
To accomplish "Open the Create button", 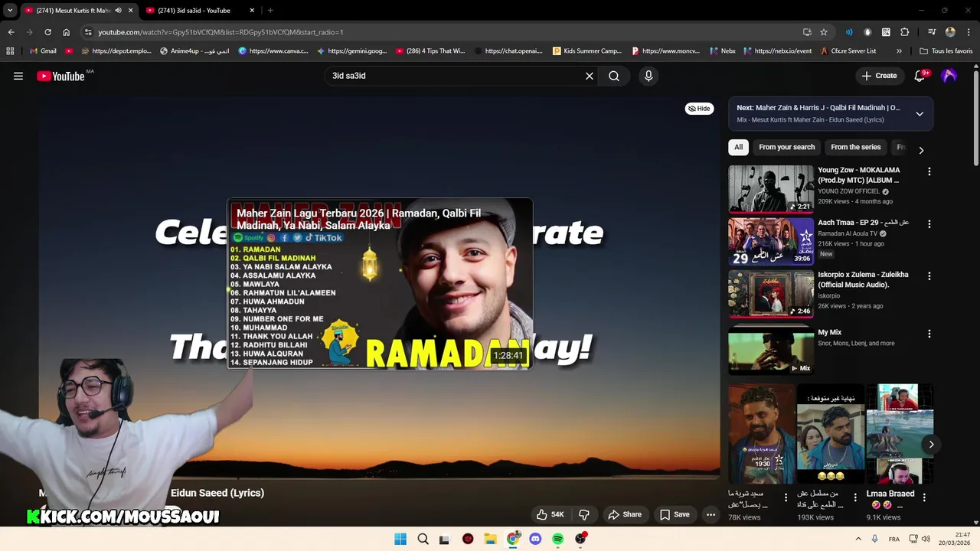I will coord(879,76).
